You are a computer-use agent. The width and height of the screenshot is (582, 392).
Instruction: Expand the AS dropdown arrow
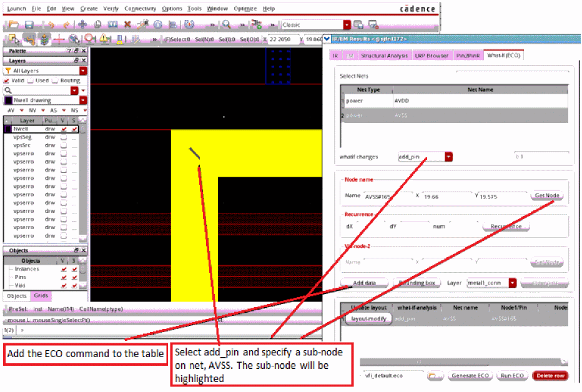tap(64, 110)
